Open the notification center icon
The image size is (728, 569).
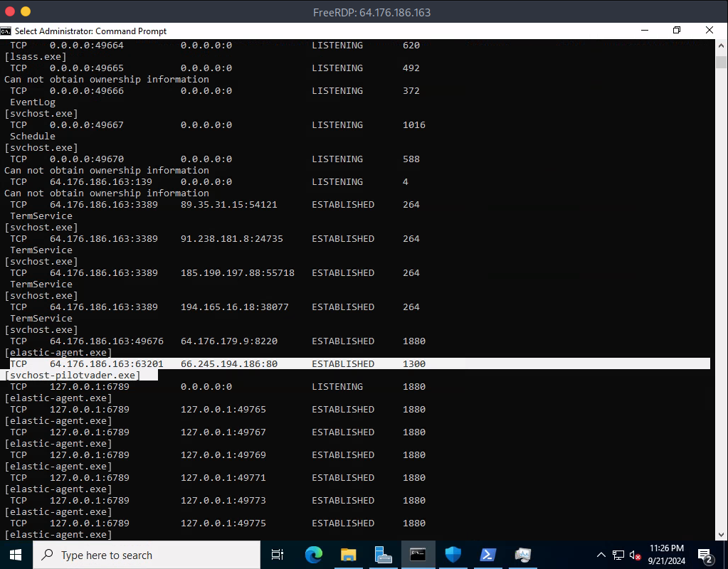(705, 555)
